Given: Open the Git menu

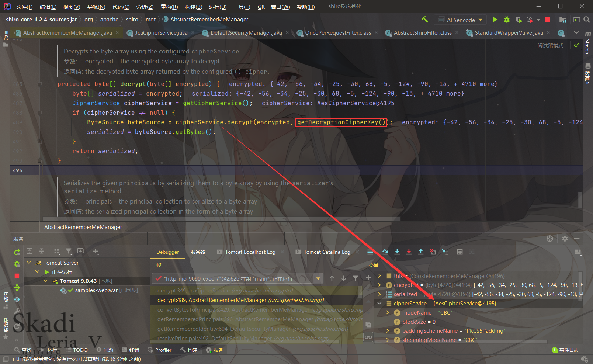Looking at the screenshot, I should pyautogui.click(x=261, y=7).
